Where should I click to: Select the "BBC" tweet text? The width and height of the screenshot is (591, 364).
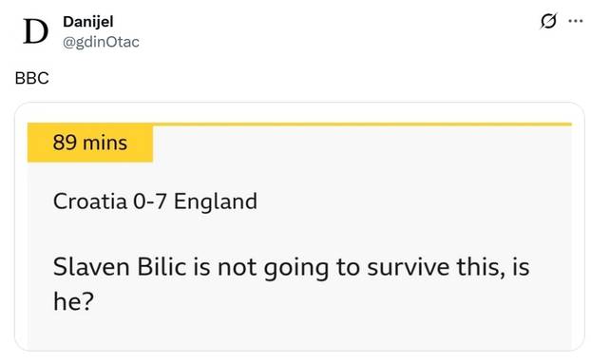point(32,78)
